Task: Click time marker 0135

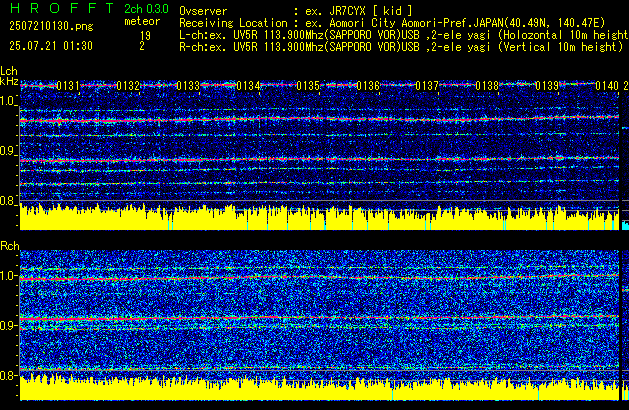Action: [x=308, y=85]
